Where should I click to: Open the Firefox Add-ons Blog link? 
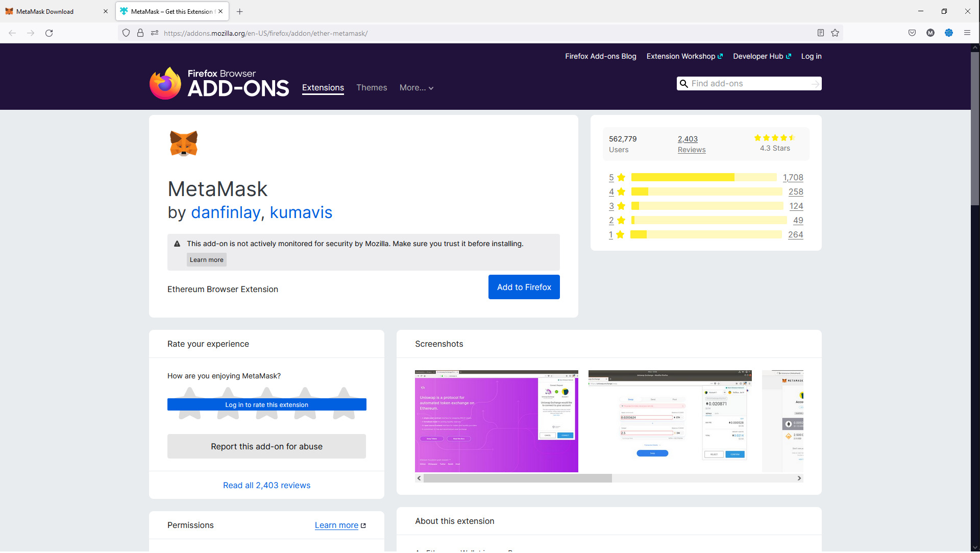coord(601,57)
